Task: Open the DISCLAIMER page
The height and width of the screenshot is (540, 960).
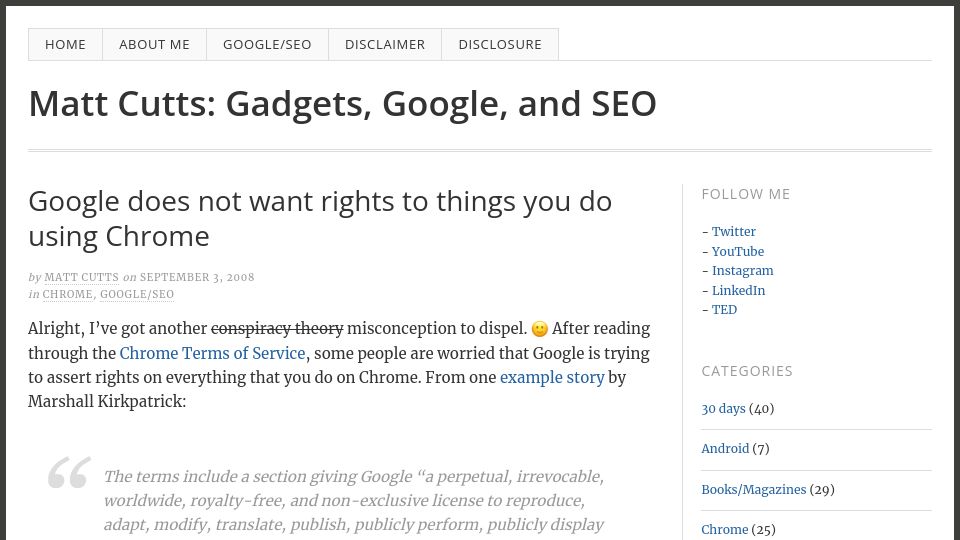Action: (x=385, y=45)
